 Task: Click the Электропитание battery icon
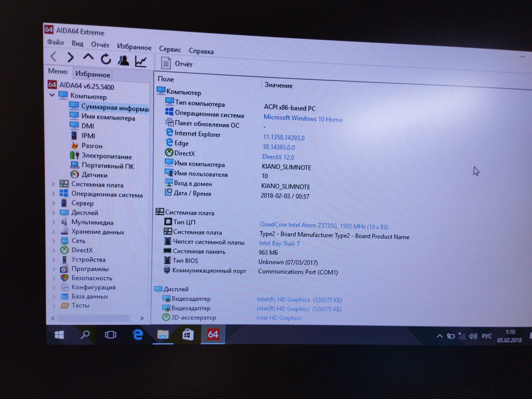(x=75, y=155)
